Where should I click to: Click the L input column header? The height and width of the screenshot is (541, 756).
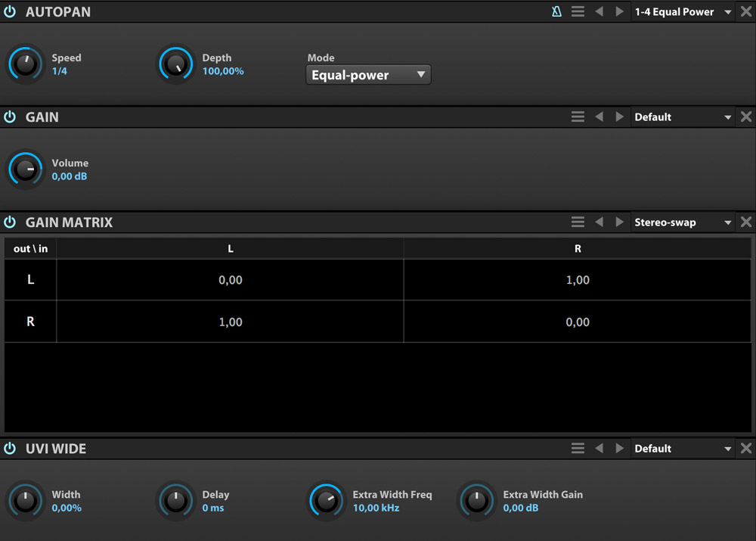click(230, 248)
